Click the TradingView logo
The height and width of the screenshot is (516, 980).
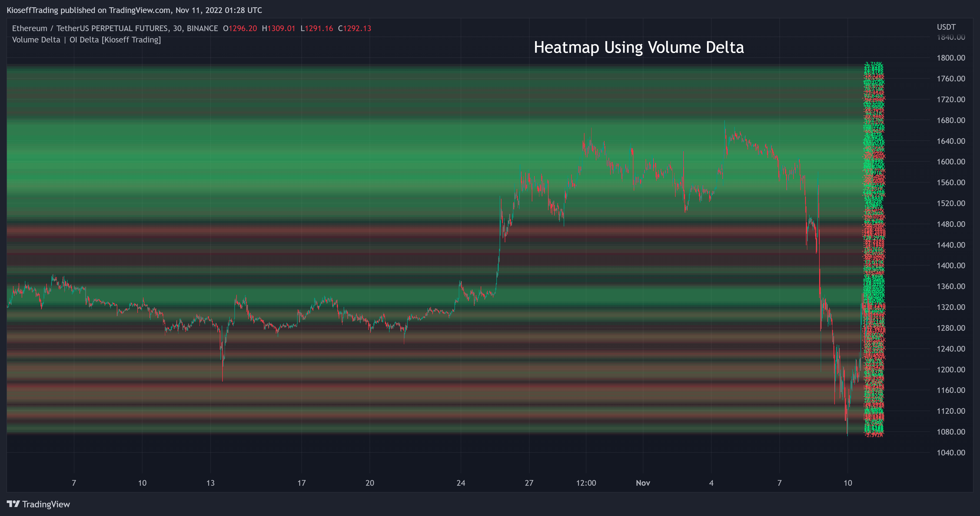coord(13,504)
